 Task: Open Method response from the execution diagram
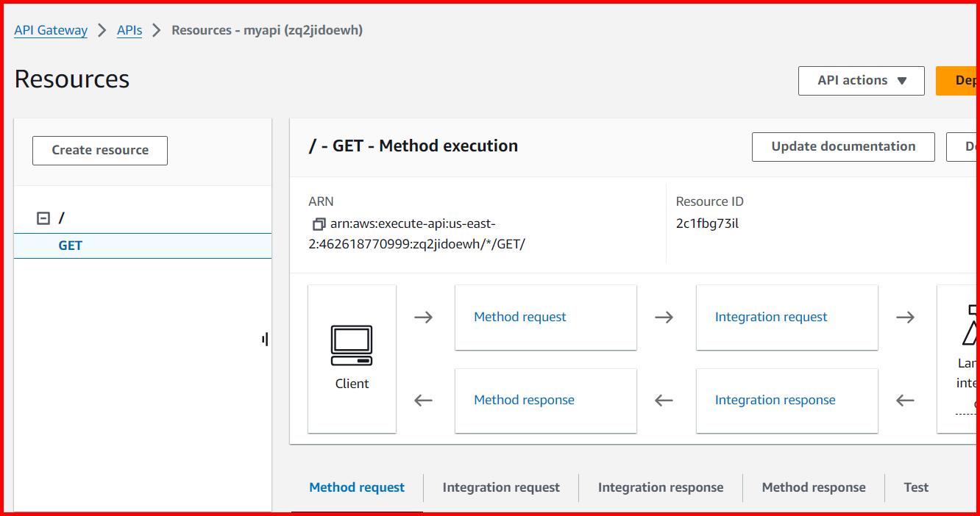[x=523, y=400]
